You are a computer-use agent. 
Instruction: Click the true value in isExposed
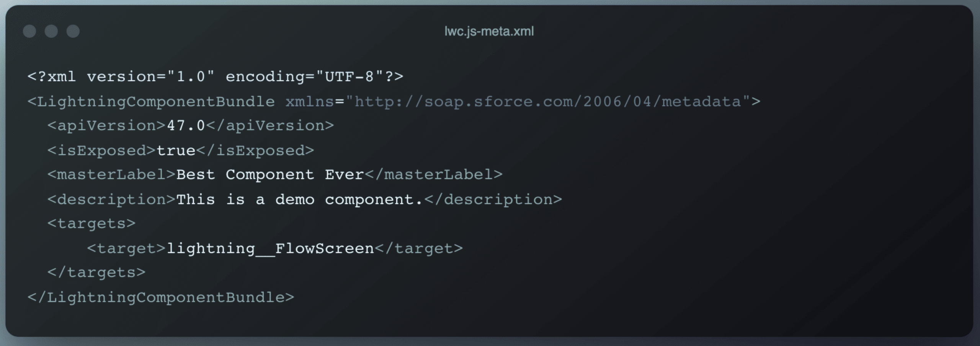tap(176, 151)
